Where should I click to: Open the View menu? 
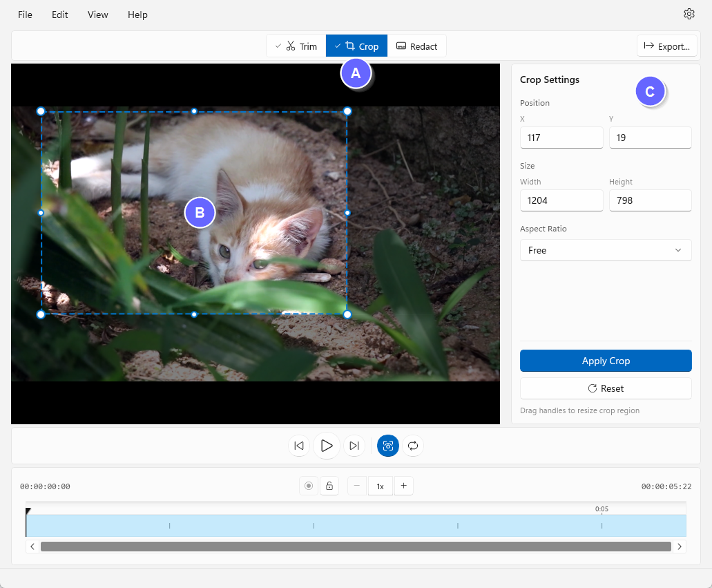click(97, 15)
